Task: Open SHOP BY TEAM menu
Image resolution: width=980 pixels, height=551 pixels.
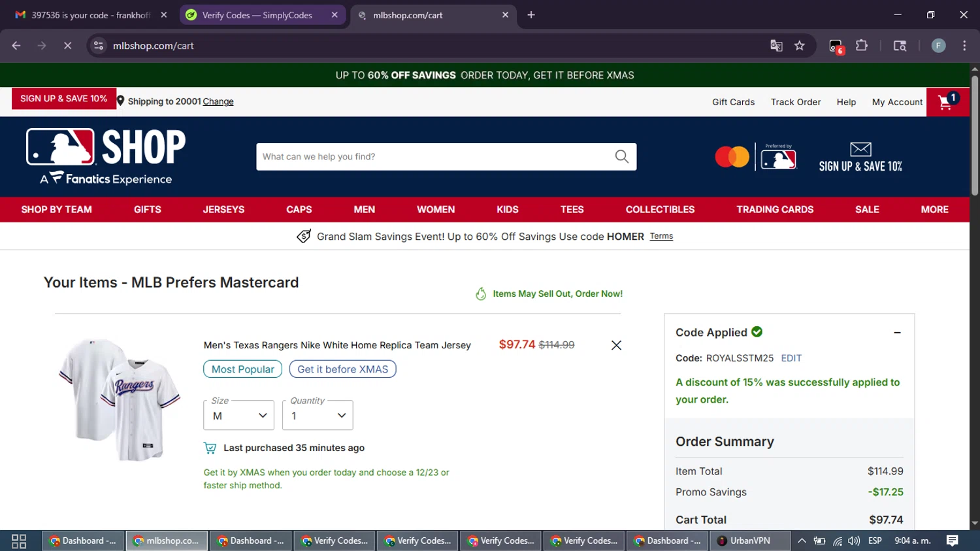Action: pos(56,210)
